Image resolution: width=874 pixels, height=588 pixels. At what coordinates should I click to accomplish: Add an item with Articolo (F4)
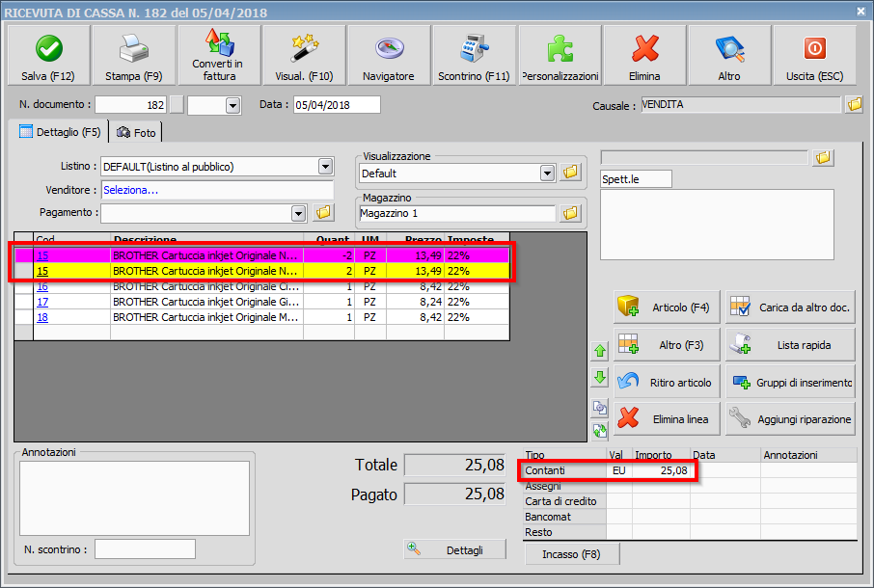tap(667, 307)
